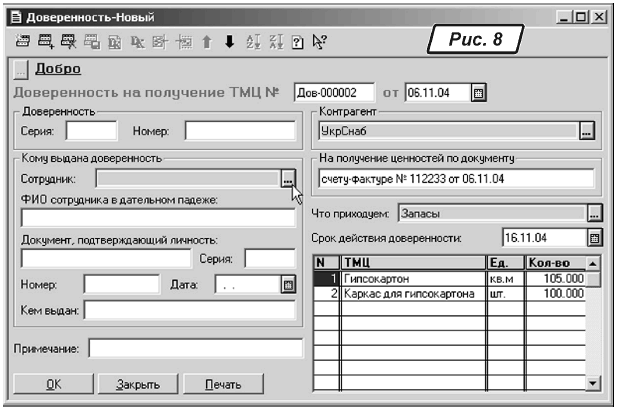This screenshot has width=617, height=409.
Task: Open calendar for Срок действия доверенности
Action: [594, 238]
